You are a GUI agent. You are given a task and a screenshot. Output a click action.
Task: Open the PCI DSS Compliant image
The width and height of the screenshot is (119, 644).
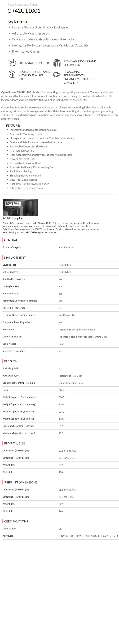20,207
